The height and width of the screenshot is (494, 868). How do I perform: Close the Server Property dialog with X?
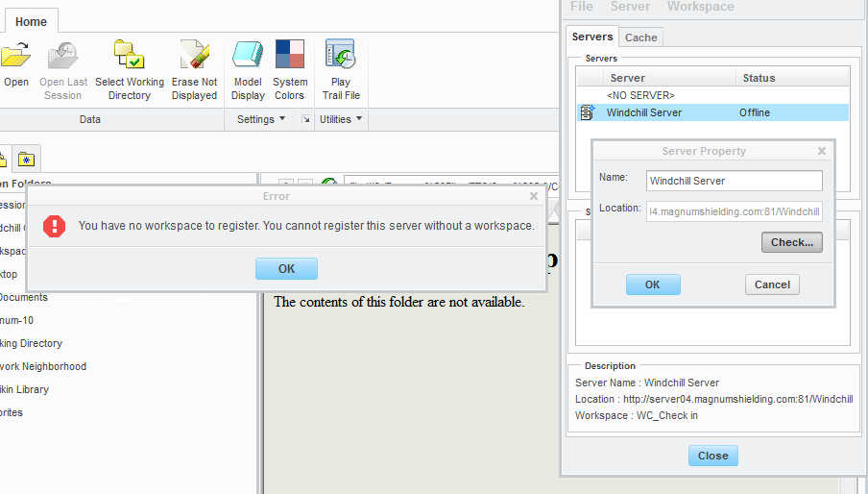[822, 151]
